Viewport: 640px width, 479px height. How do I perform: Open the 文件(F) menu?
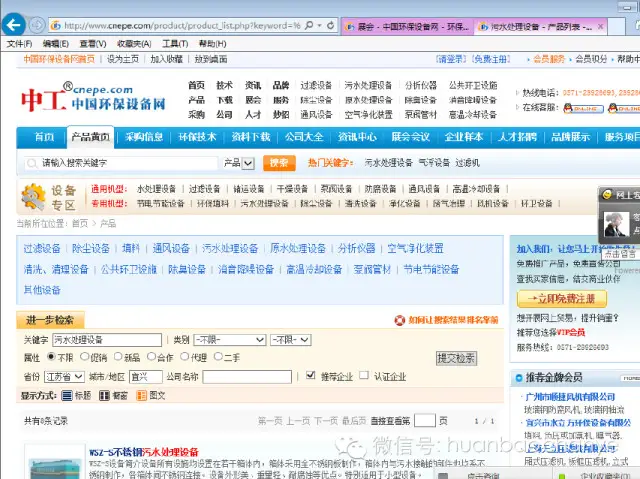(x=19, y=44)
